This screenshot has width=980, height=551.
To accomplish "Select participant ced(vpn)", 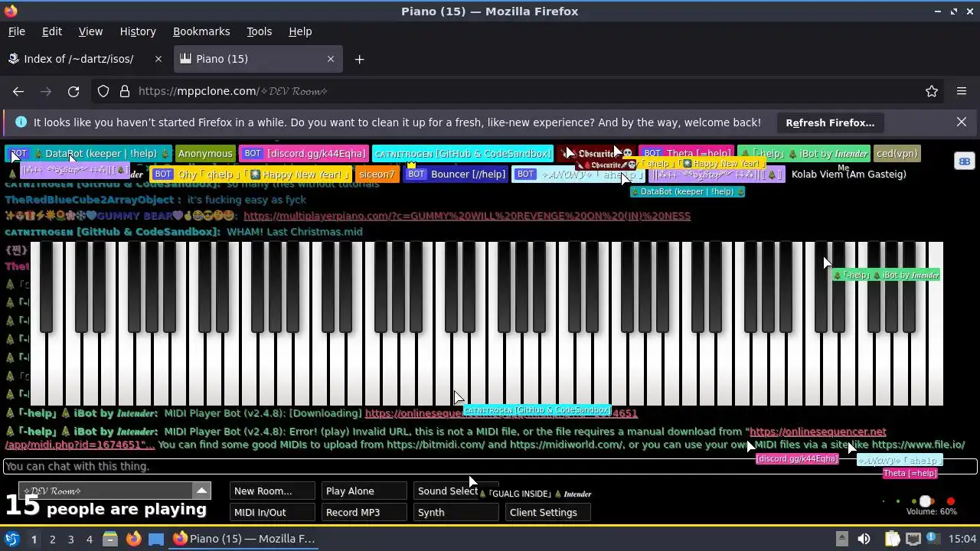I will 897,154.
